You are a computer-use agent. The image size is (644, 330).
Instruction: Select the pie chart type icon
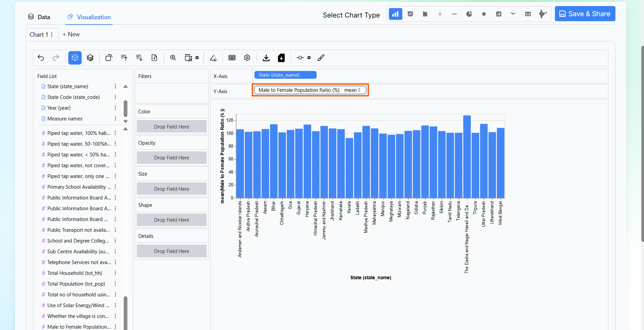(x=469, y=14)
